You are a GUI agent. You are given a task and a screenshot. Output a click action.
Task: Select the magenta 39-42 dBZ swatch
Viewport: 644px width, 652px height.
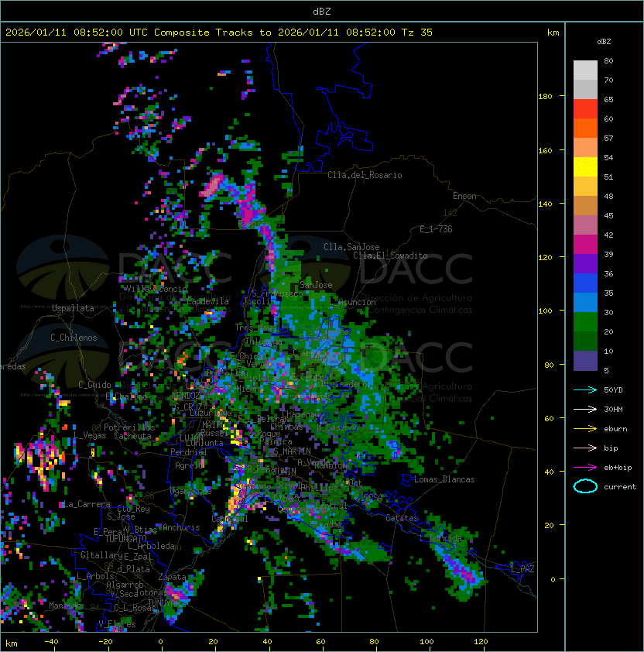pos(585,245)
